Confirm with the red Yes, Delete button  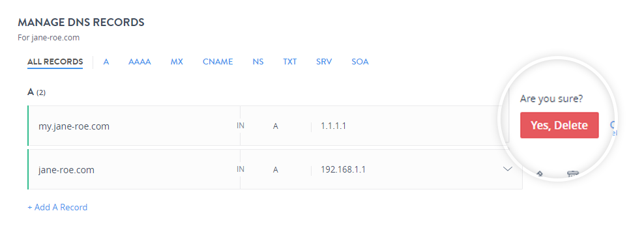pos(559,125)
